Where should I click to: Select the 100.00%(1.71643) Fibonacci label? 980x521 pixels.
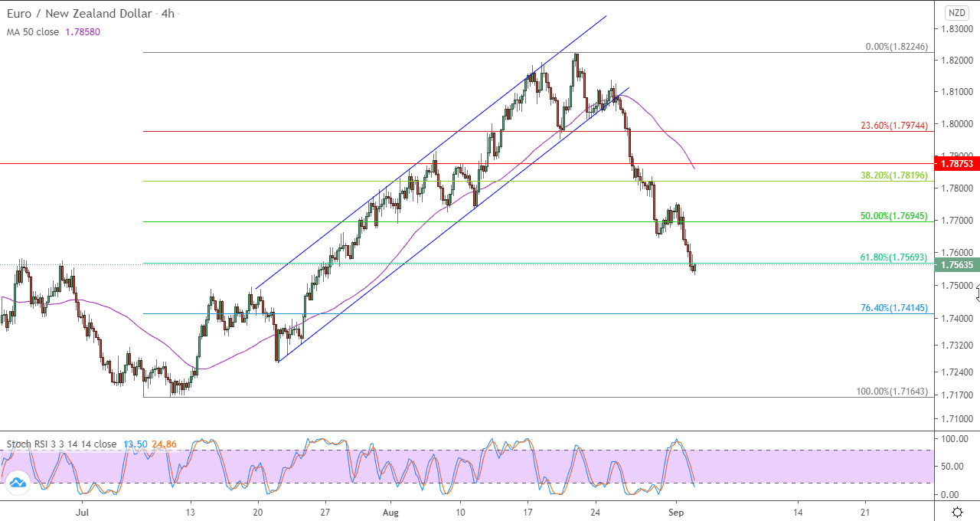click(892, 392)
